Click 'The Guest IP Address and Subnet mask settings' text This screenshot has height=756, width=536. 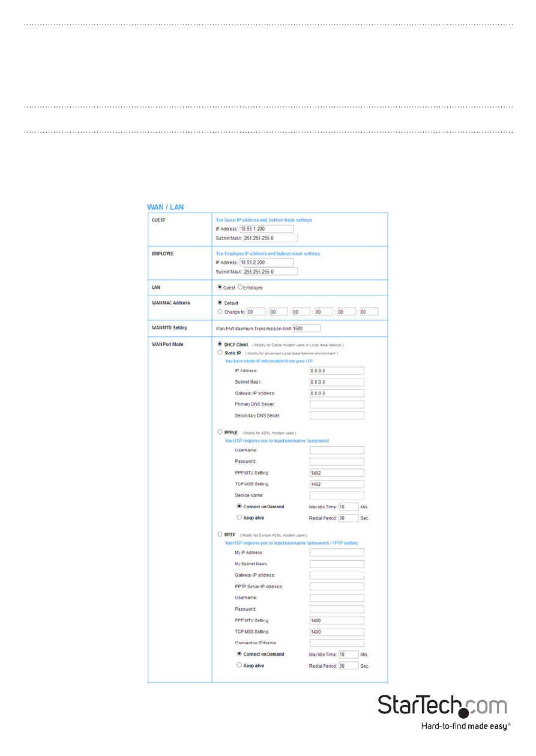pos(264,220)
